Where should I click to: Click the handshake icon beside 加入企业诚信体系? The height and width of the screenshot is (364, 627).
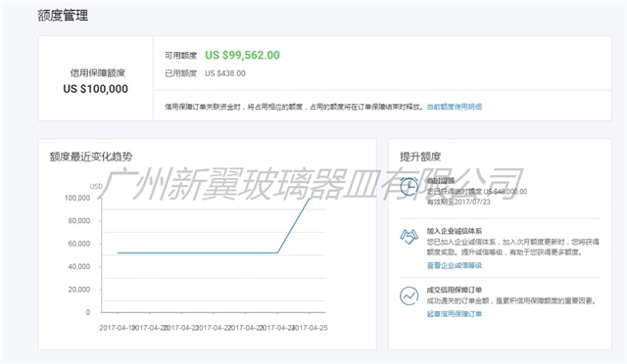409,237
